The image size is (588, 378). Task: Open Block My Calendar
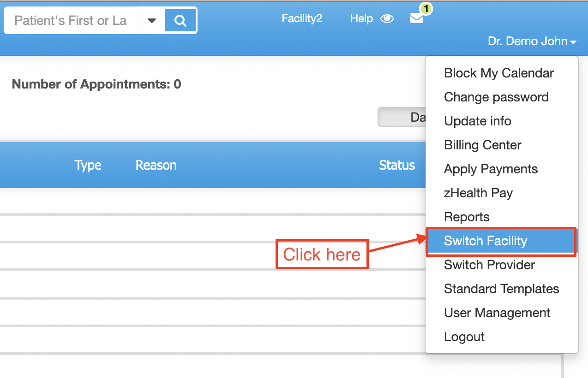(x=498, y=73)
